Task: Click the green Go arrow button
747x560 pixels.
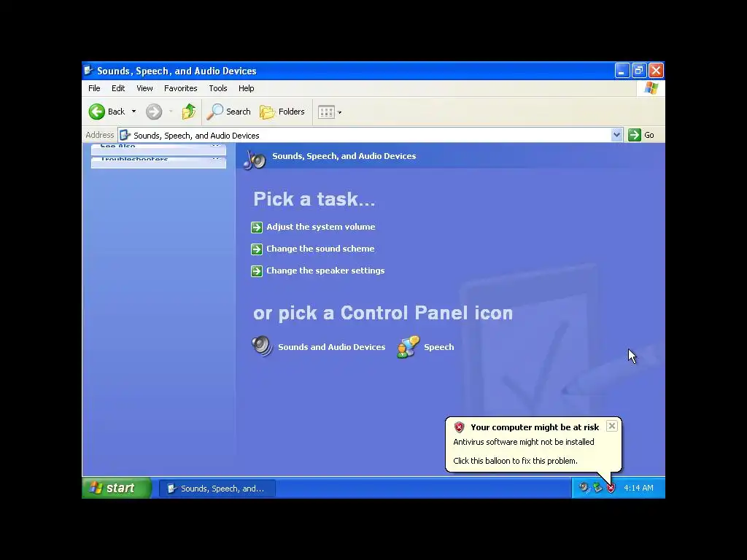Action: 635,135
